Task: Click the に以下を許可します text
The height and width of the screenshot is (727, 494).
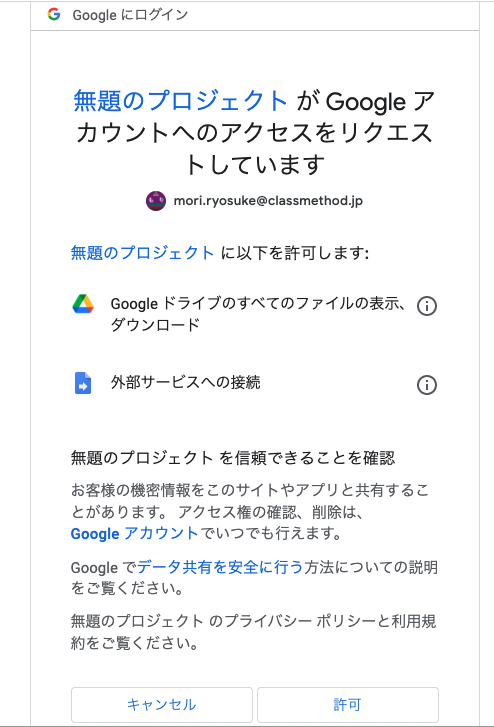Action: [x=295, y=253]
